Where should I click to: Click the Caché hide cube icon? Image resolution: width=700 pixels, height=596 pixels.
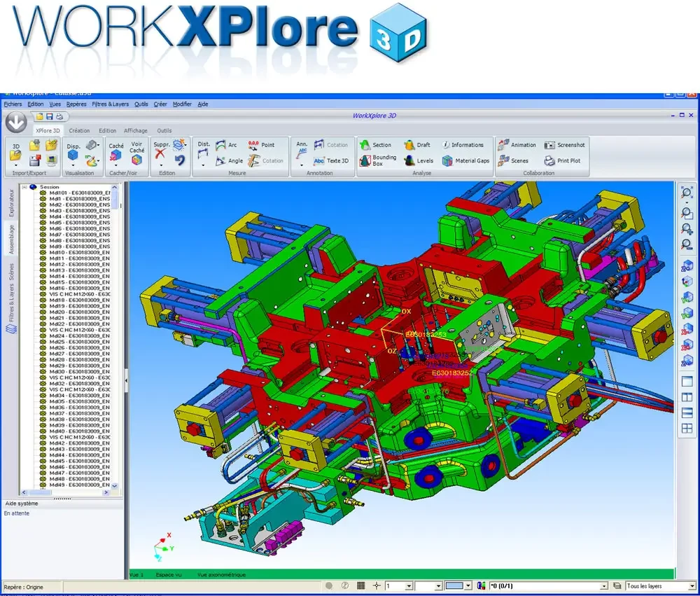point(115,155)
